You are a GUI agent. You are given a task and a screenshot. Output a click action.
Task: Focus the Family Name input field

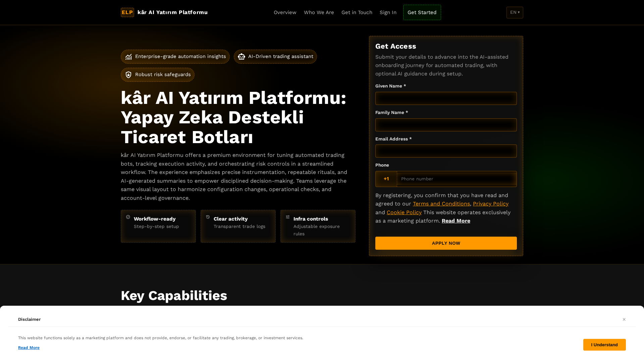[x=446, y=125]
